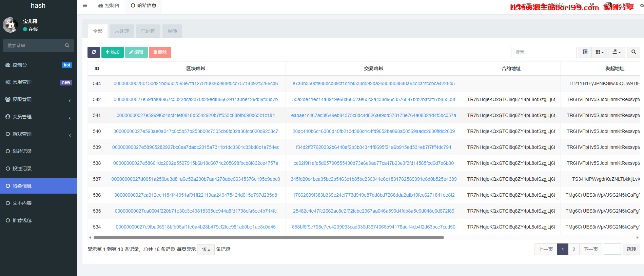Focus the page jump number input
This screenshot has width=644, height=276.
tap(612, 249)
